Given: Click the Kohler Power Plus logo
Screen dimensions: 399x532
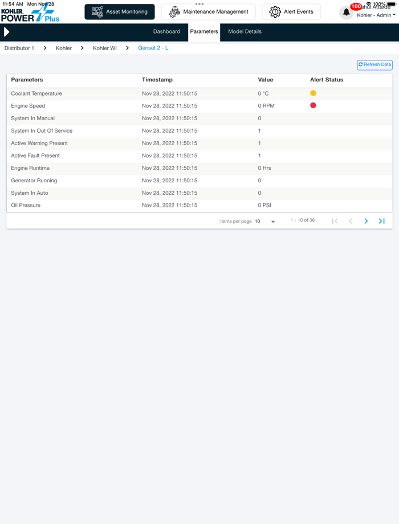Looking at the screenshot, I should pyautogui.click(x=30, y=14).
